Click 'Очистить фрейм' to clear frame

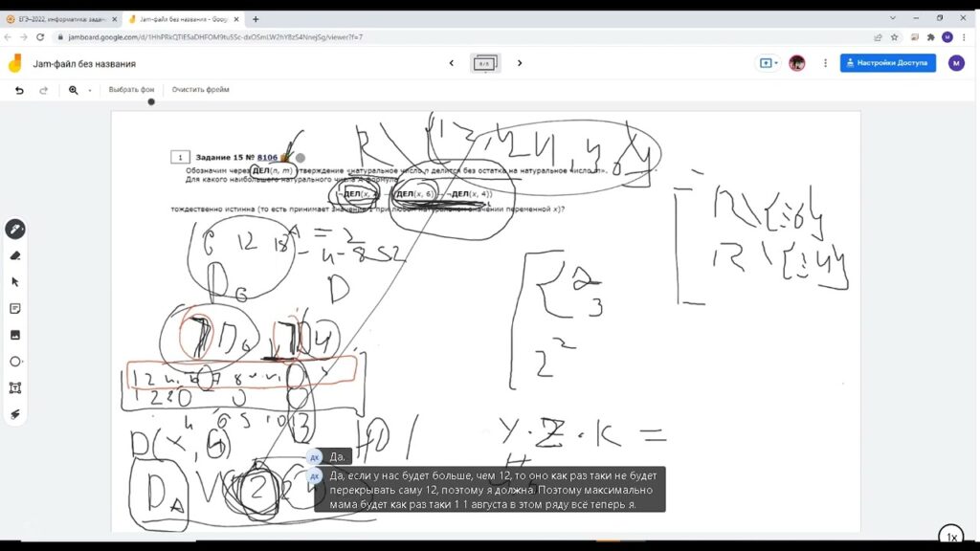(x=200, y=90)
